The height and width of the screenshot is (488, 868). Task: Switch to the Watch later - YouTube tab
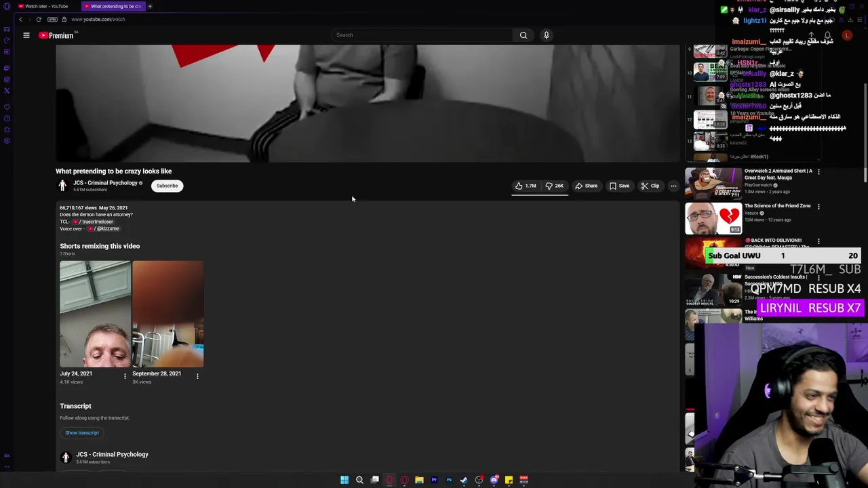pos(46,6)
